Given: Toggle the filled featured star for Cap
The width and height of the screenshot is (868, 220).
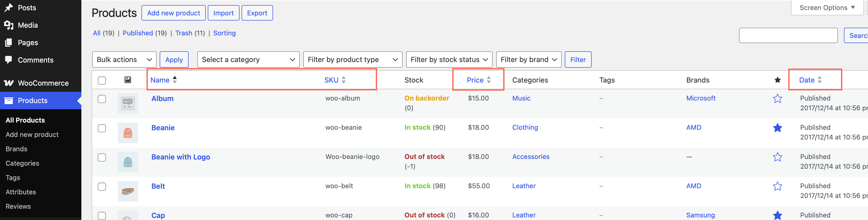Looking at the screenshot, I should 777,215.
